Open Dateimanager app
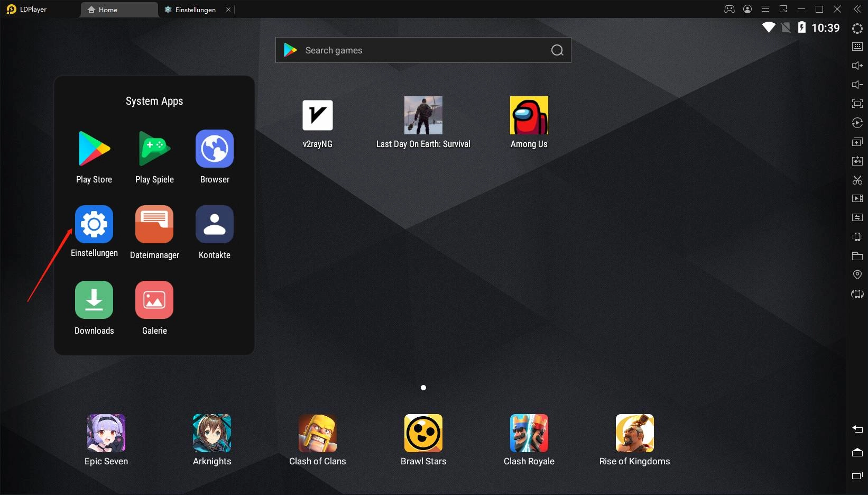 (154, 233)
